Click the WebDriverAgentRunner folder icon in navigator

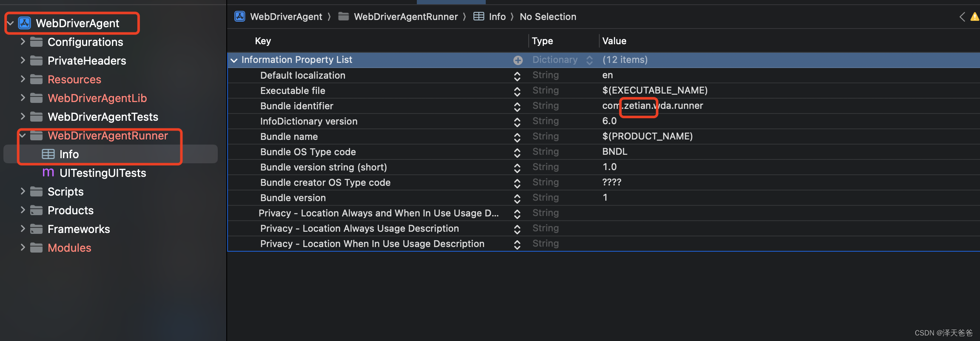(37, 135)
